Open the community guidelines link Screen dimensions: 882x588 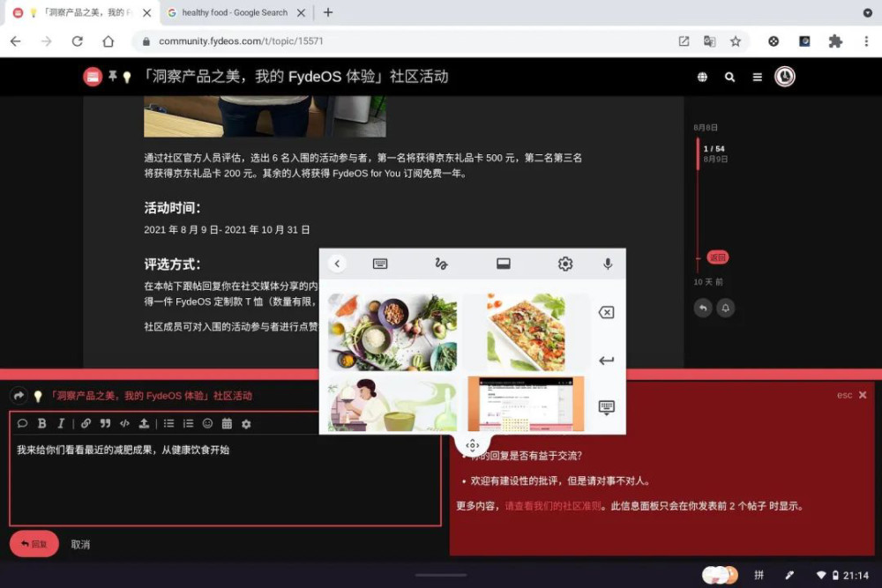click(553, 506)
